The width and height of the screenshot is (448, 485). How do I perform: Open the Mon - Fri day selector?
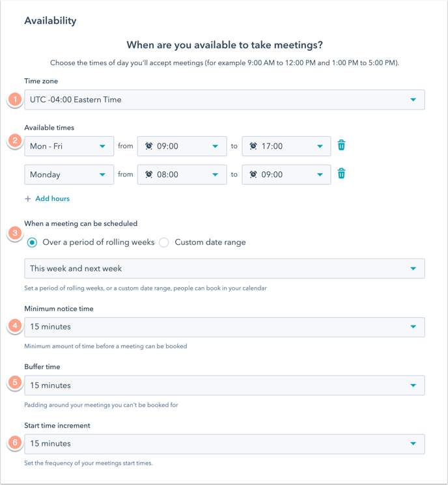69,146
